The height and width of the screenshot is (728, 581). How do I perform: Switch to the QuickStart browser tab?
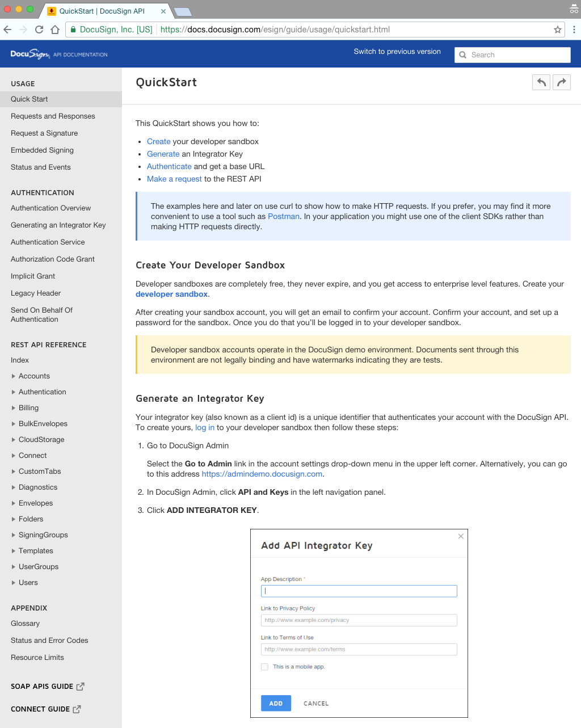[102, 10]
